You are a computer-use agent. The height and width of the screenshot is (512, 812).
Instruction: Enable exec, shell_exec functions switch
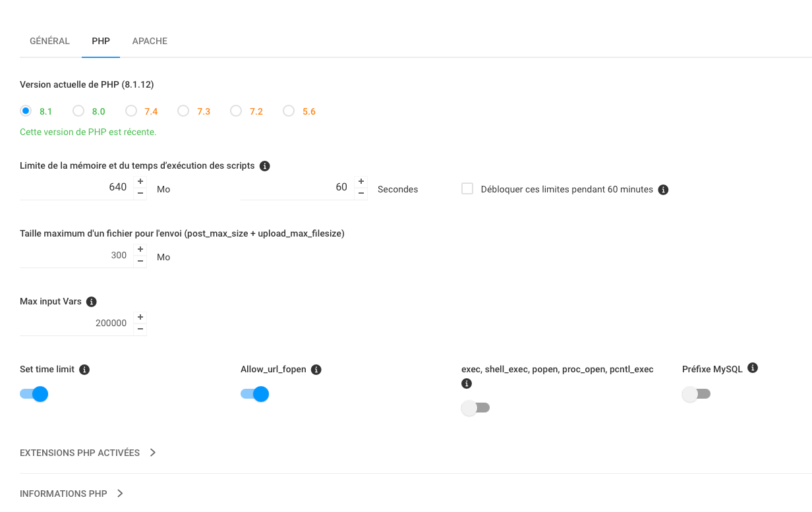coord(476,408)
